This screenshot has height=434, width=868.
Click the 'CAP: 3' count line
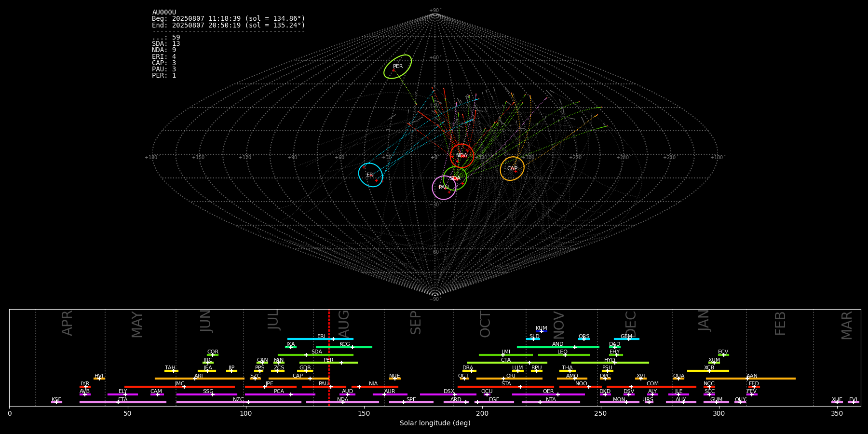[x=164, y=63]
